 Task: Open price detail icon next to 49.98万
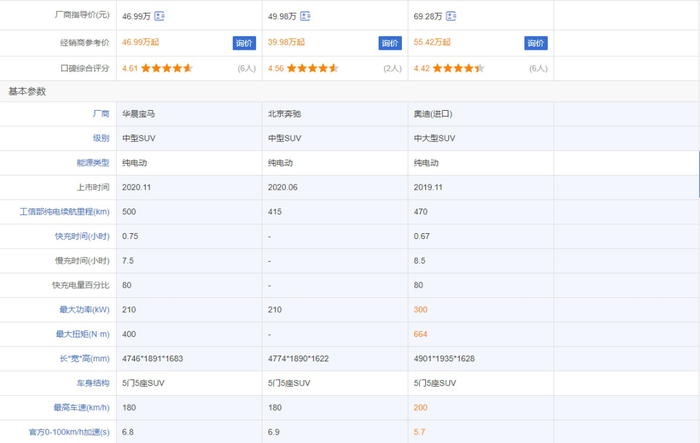coord(305,16)
